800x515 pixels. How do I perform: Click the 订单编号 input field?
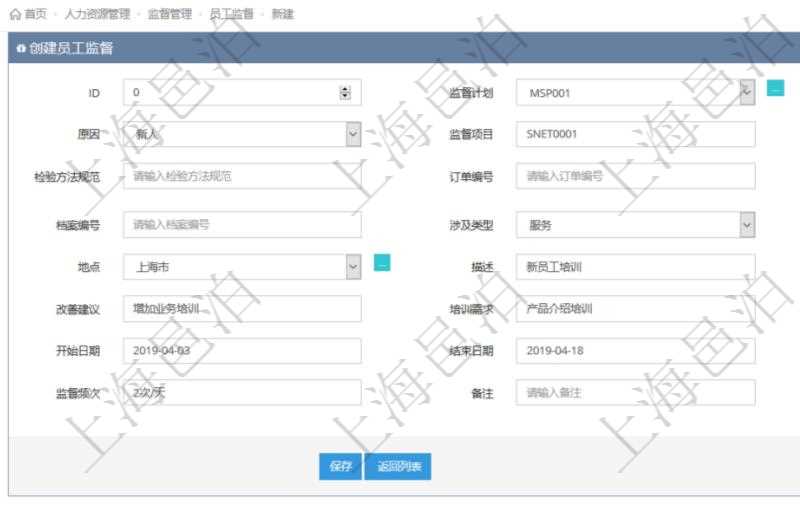coord(635,176)
